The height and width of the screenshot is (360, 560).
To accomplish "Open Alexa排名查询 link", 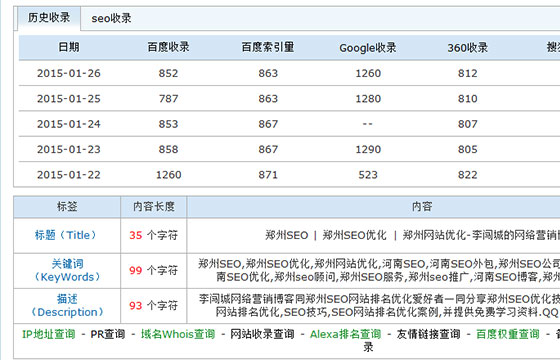I will pyautogui.click(x=346, y=335).
